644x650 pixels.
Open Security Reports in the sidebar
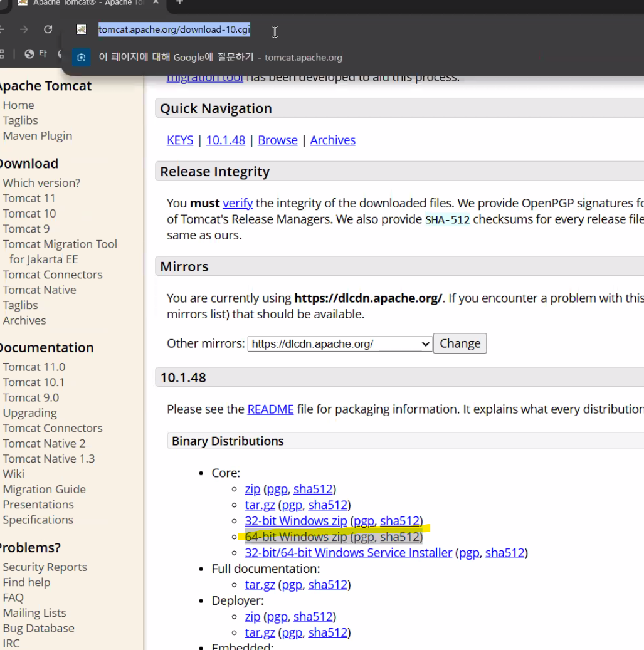pos(45,567)
